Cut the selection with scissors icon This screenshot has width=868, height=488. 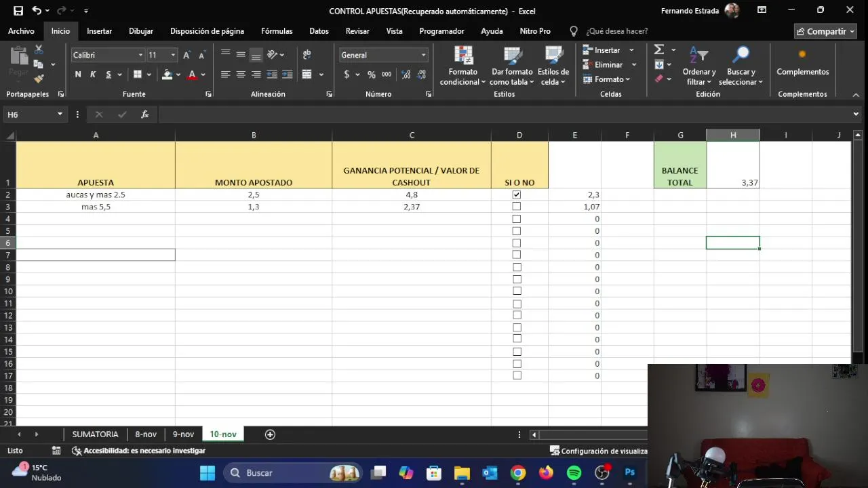coord(39,49)
